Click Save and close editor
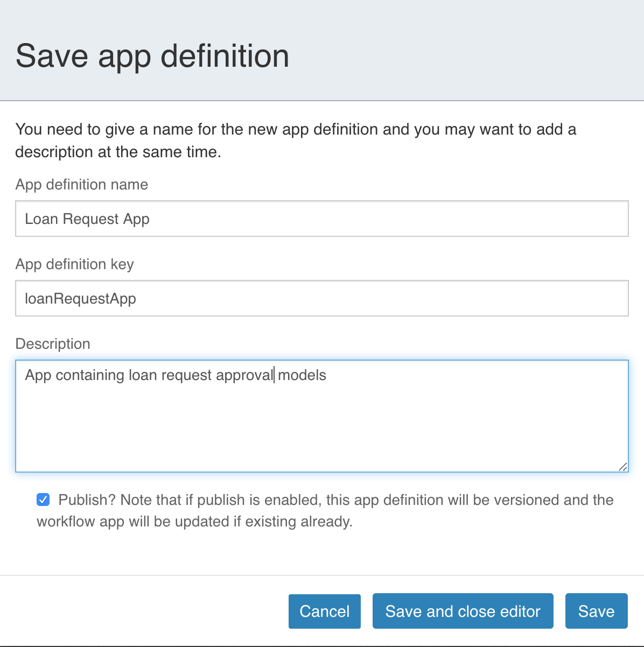This screenshot has width=644, height=647. coord(463,611)
